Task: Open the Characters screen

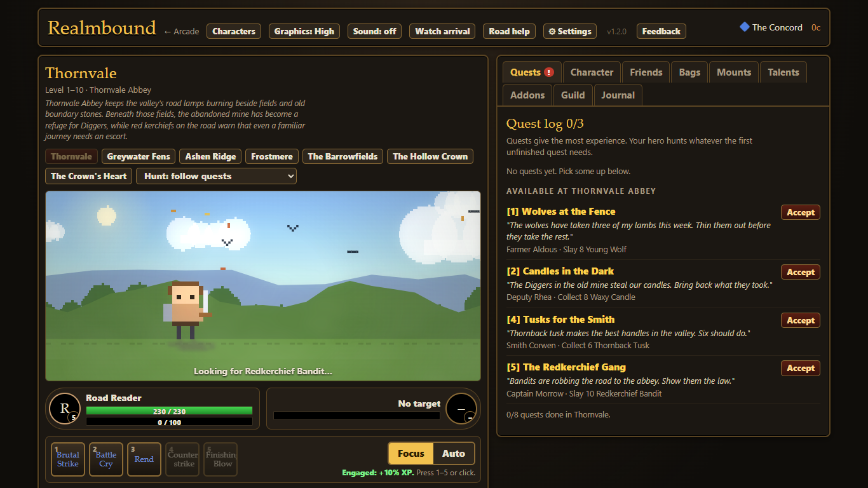Action: [x=234, y=31]
